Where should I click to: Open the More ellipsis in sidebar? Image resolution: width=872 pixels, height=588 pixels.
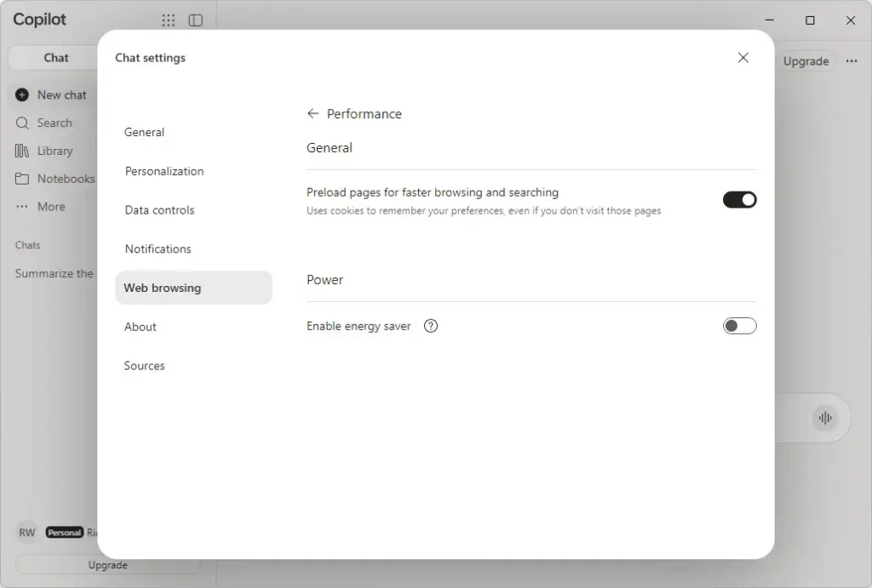(21, 207)
